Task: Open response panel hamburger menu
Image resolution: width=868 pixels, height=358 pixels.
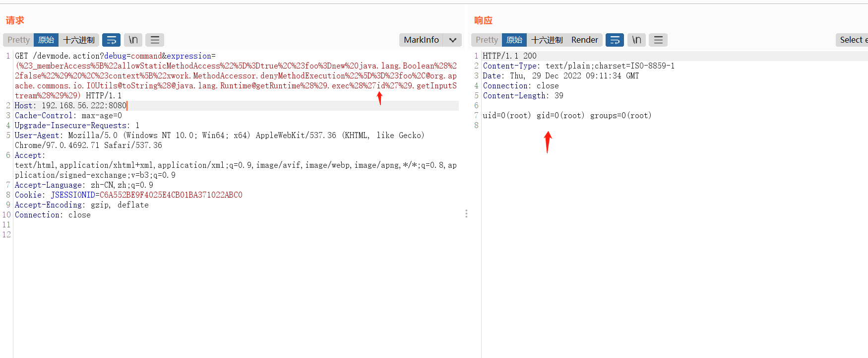Action: click(658, 40)
